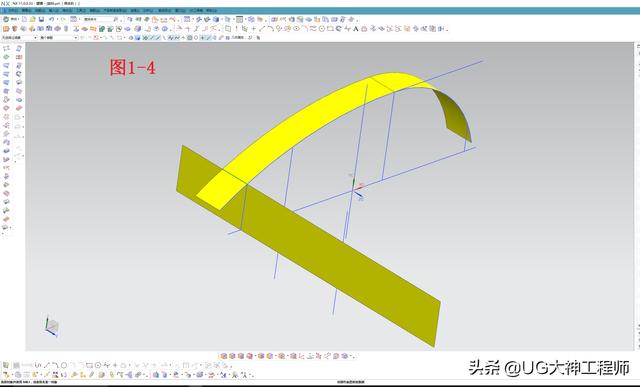
Task: Toggle the top icon in left resource bar
Action: (x=6, y=48)
